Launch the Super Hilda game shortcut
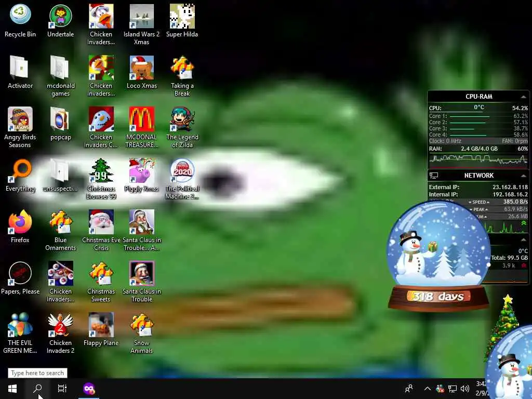The image size is (532, 399). (x=182, y=20)
